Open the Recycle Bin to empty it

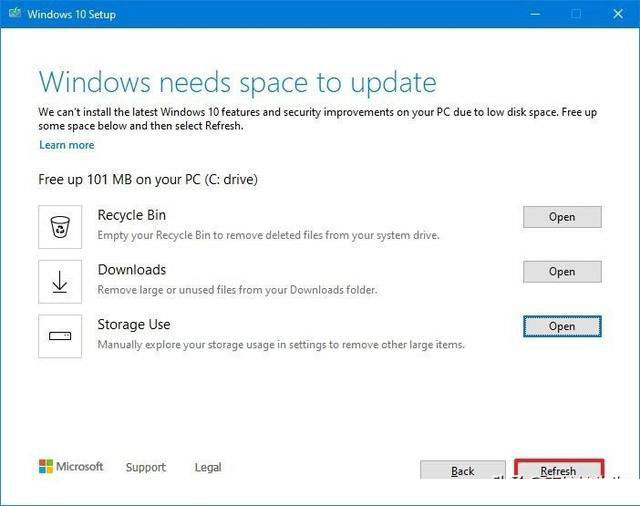pos(562,217)
